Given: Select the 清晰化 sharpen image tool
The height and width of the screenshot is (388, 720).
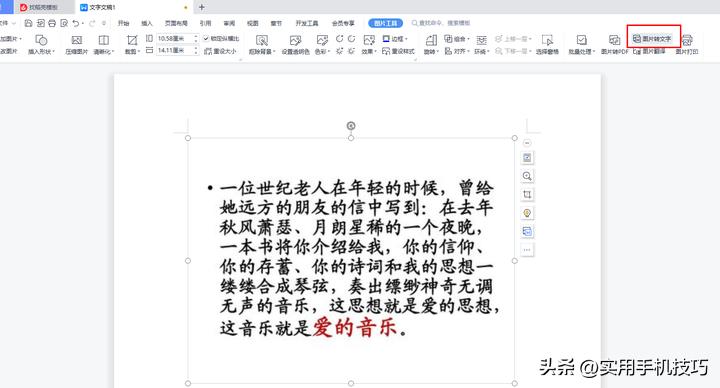Looking at the screenshot, I should (x=104, y=45).
